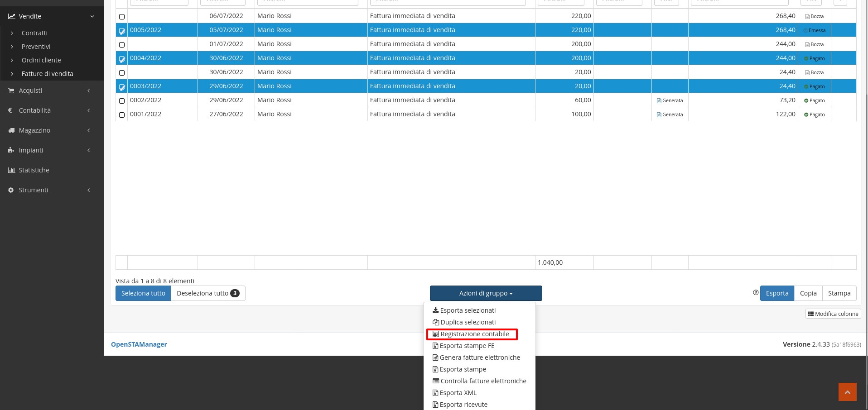Tick the checkbox for invoice 0002/2022
The image size is (868, 410).
(122, 101)
